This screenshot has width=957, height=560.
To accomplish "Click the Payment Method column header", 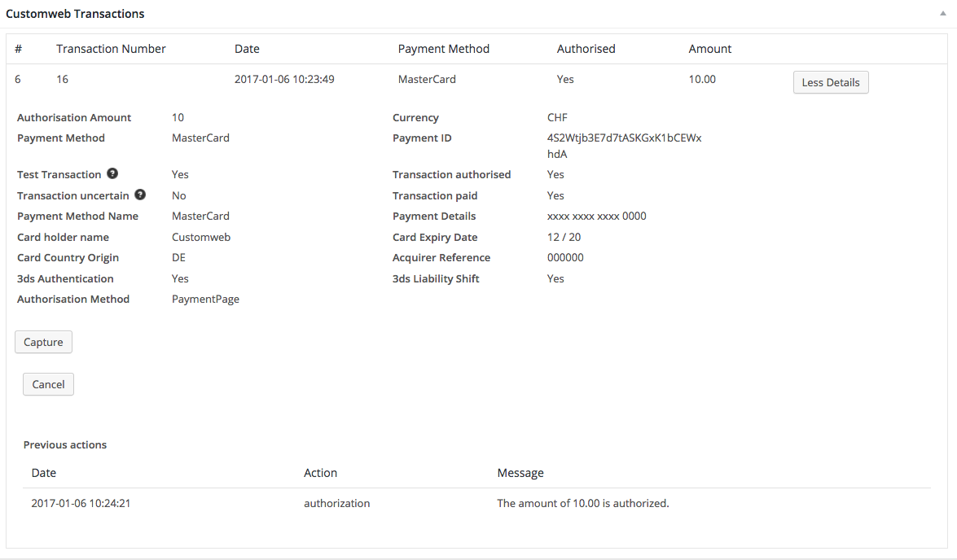I will click(443, 49).
